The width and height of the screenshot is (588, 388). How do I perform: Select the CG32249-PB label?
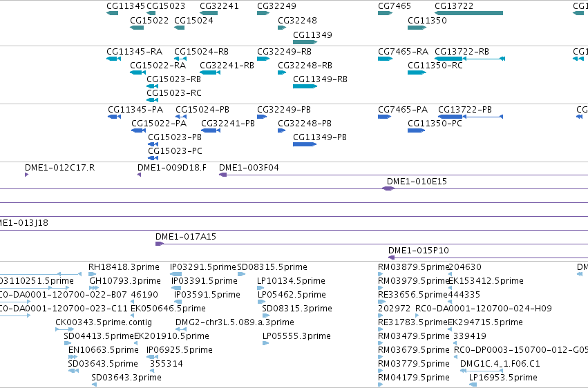click(x=284, y=109)
